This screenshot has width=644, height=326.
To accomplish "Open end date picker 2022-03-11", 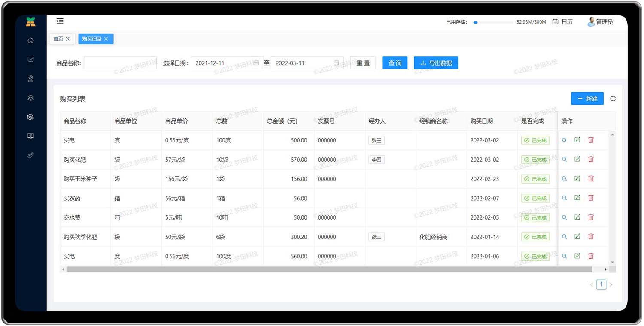I will coord(307,63).
